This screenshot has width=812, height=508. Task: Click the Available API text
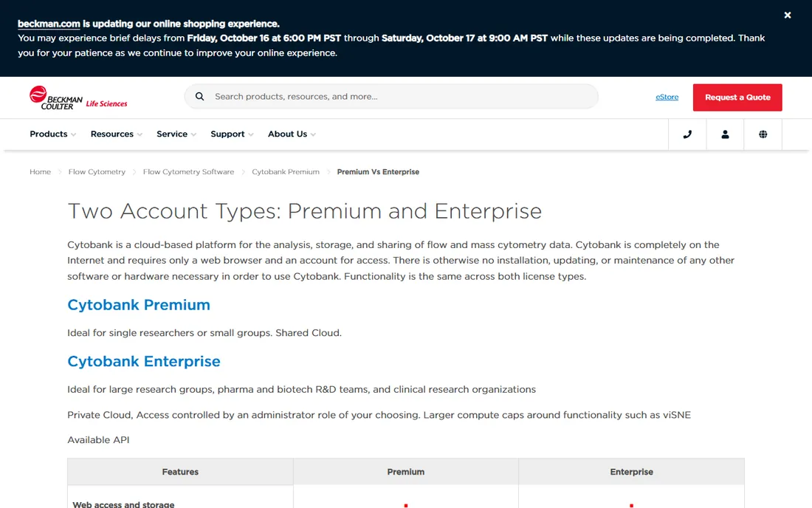coord(98,439)
